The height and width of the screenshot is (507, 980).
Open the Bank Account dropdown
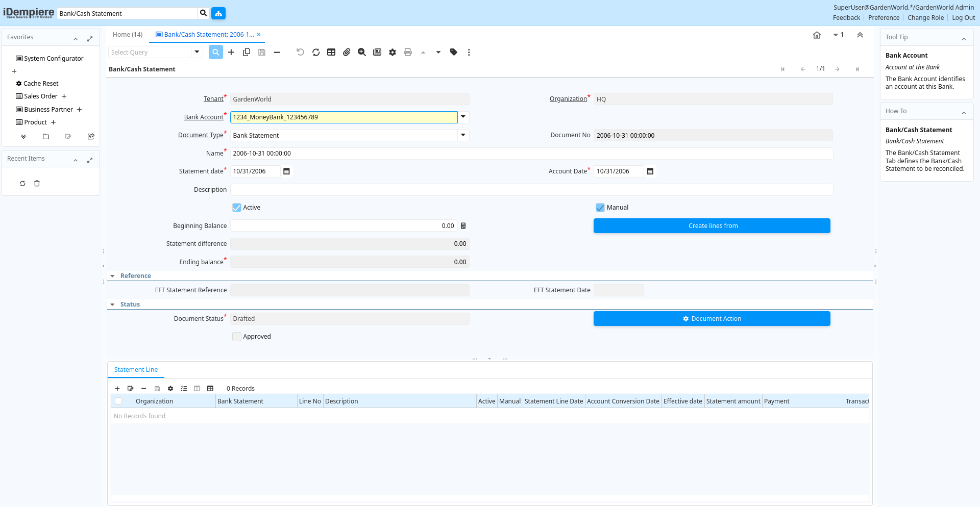tap(463, 117)
